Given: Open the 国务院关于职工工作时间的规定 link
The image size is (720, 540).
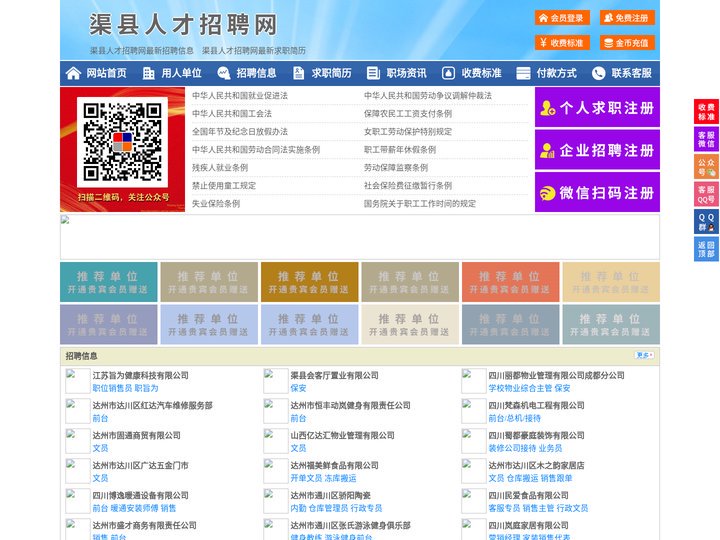Looking at the screenshot, I should (x=420, y=203).
